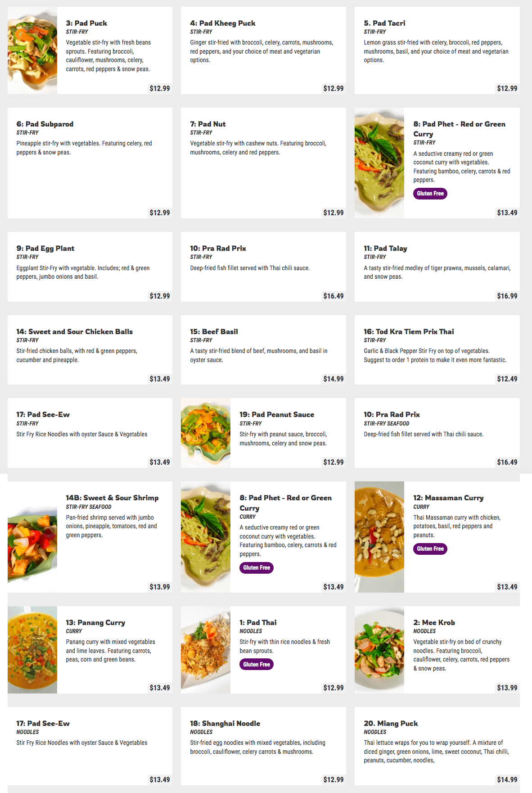Open the Pad Nut dish title
Image resolution: width=532 pixels, height=793 pixels.
(207, 124)
